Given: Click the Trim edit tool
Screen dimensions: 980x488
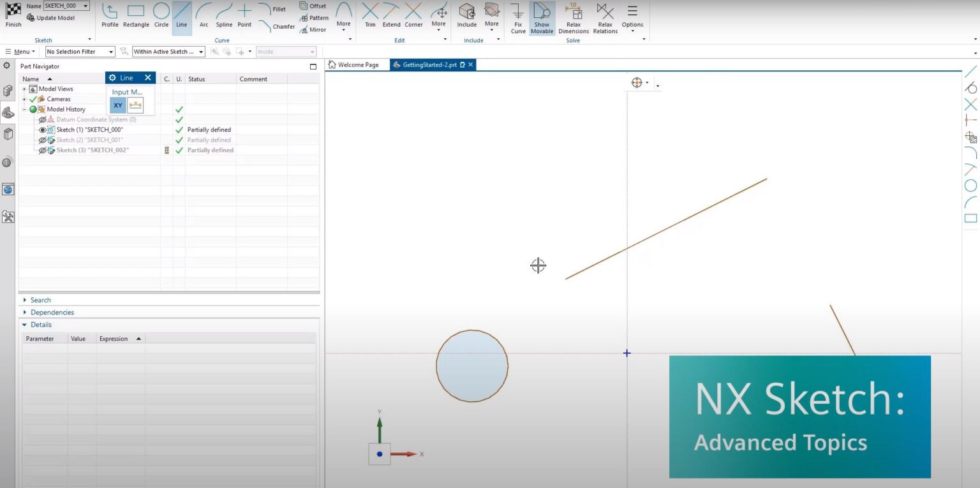Looking at the screenshot, I should pyautogui.click(x=370, y=15).
